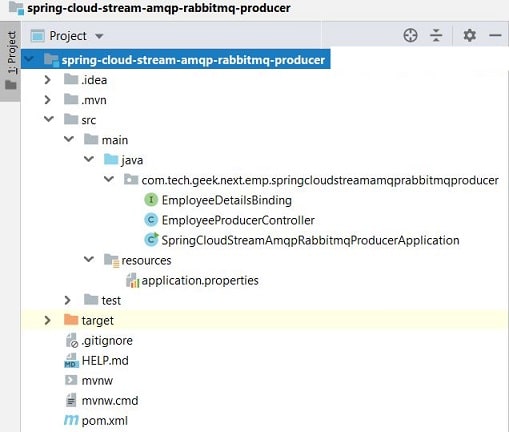
Task: Expand the .mvn folder node
Action: pos(48,100)
